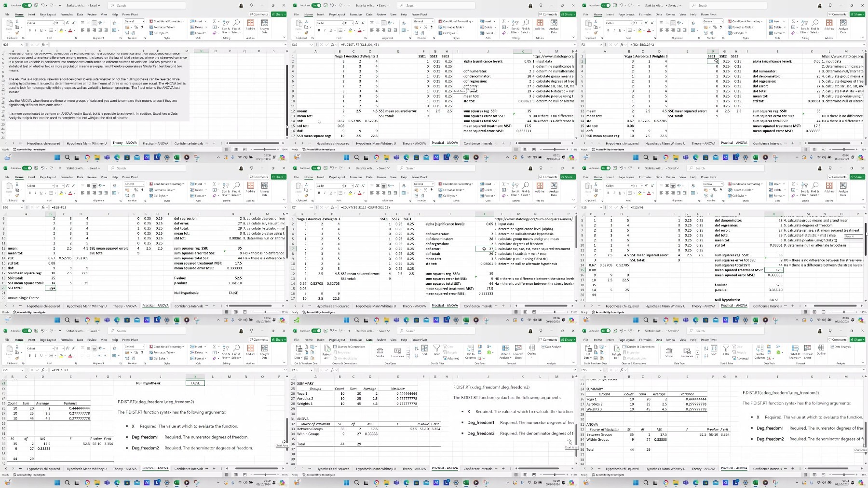Click Windows Start icon below the N25 window
868x488 pixels.
point(57,157)
